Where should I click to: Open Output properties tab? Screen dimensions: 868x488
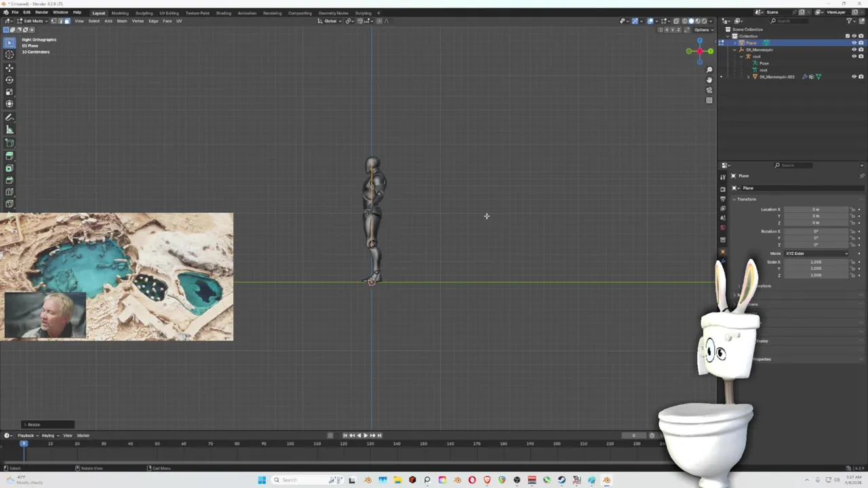(x=723, y=197)
